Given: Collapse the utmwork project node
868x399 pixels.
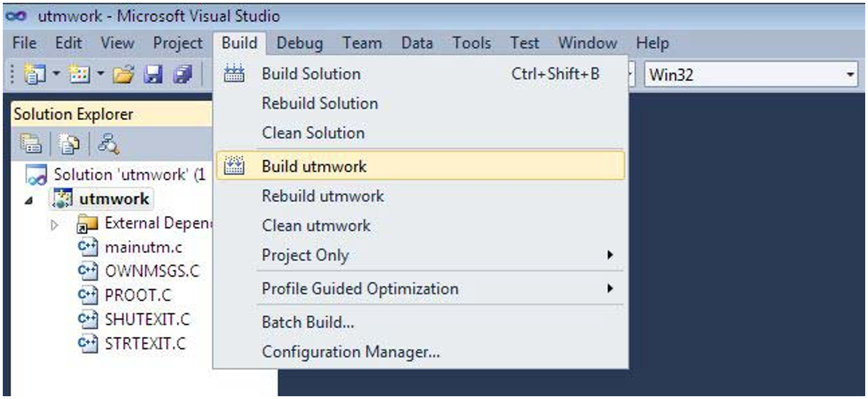Looking at the screenshot, I should [29, 200].
